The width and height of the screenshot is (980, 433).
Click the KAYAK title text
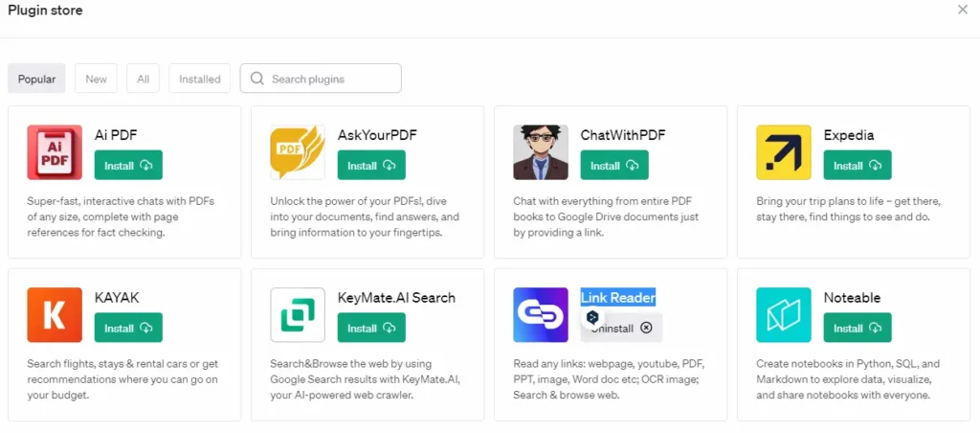(x=116, y=298)
